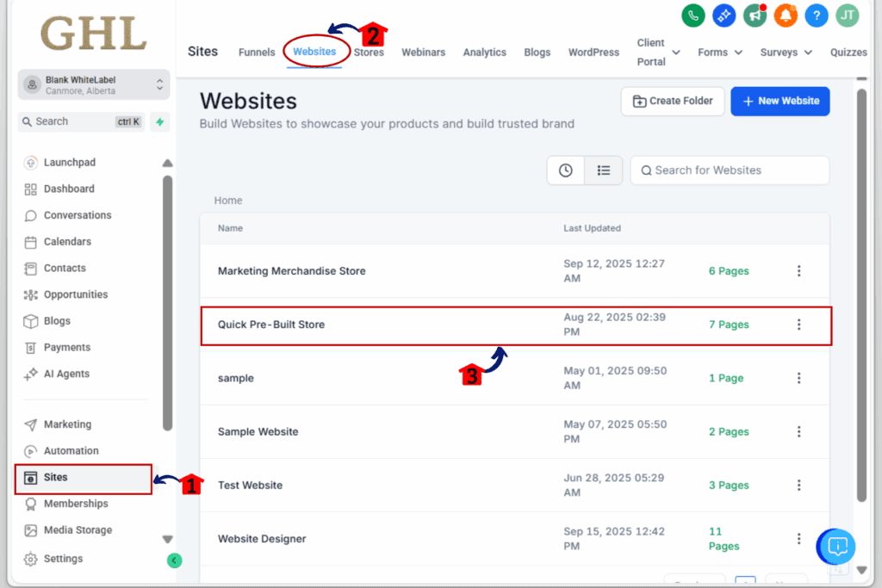
Task: Switch to list view icon
Action: click(x=604, y=170)
